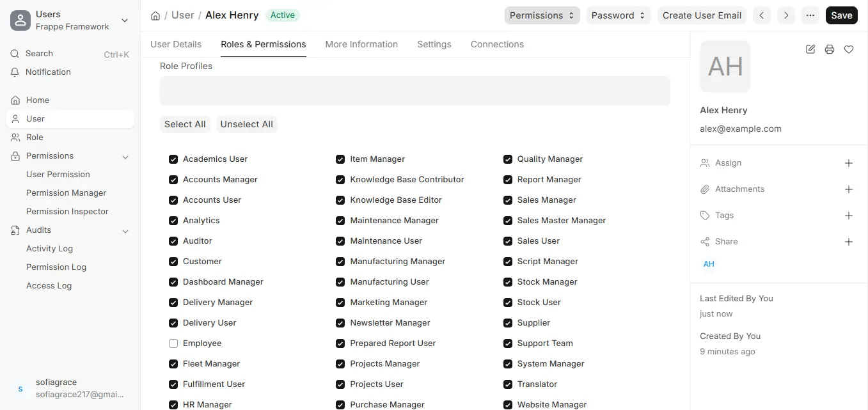Uncheck the System Manager role
Image resolution: width=868 pixels, height=410 pixels.
point(508,364)
